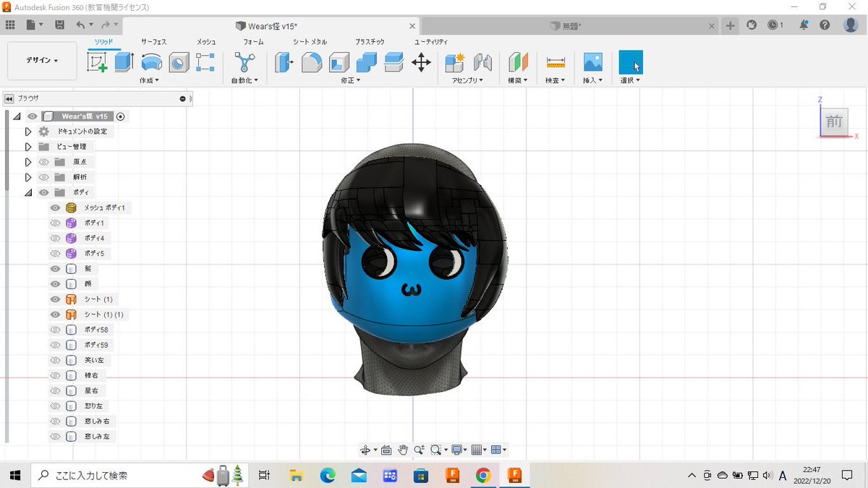Viewport: 868px width, 488px height.
Task: Select the Combine tool
Action: pyautogui.click(x=367, y=63)
